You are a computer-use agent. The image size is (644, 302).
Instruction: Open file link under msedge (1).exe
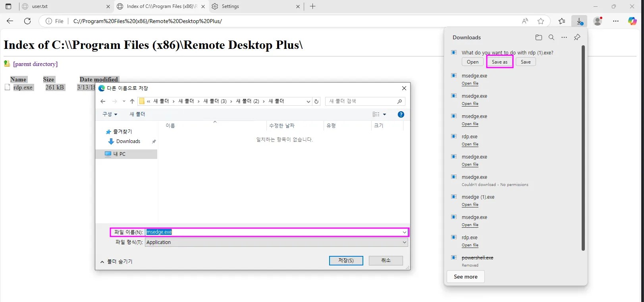pos(470,205)
